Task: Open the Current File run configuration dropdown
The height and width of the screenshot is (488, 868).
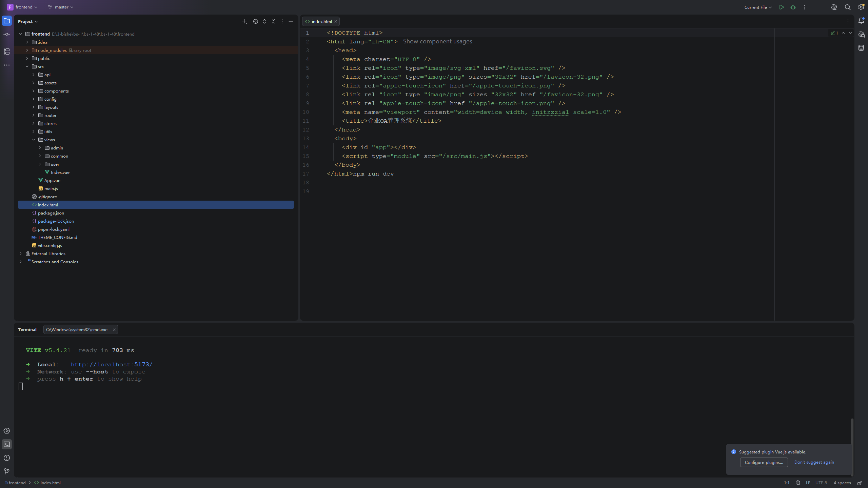Action: 758,7
